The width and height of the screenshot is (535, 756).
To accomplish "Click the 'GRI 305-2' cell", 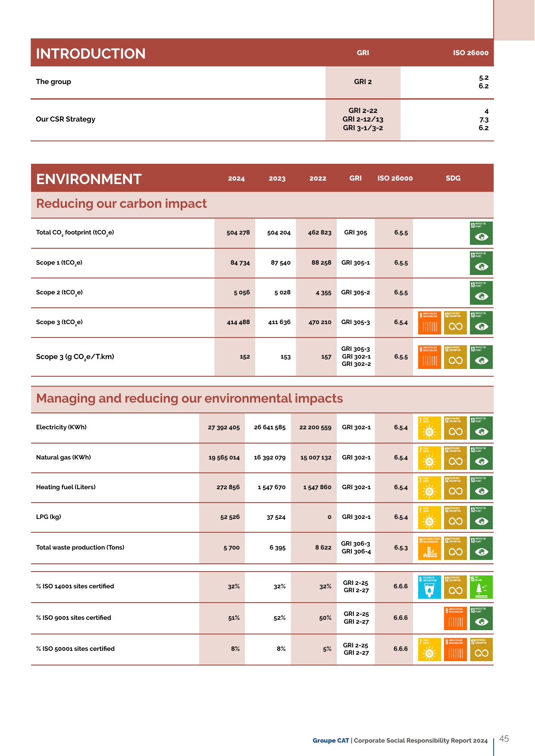I will pos(356,292).
